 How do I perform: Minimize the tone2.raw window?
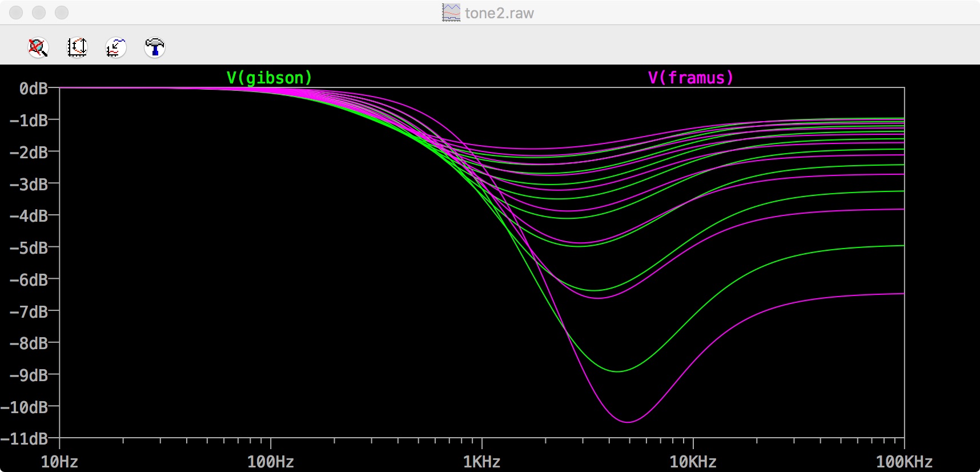point(39,13)
